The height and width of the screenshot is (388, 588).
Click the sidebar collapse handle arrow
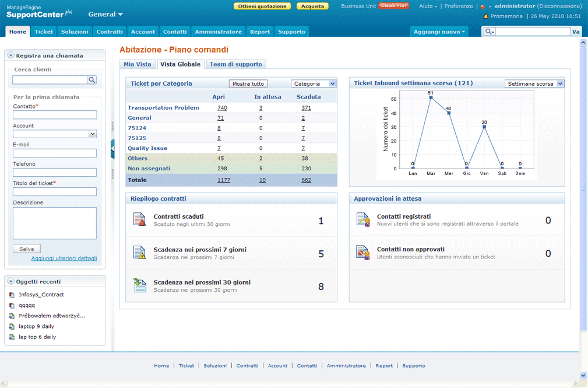(112, 149)
